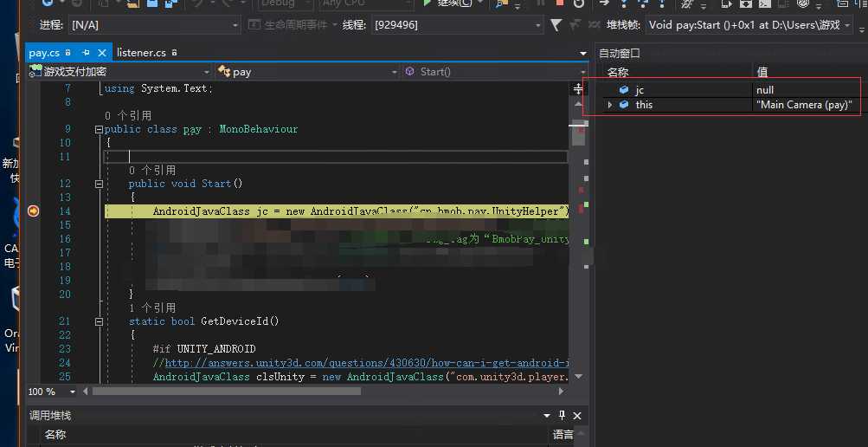
Task: Place cursor on empty line 11
Action: pos(337,157)
